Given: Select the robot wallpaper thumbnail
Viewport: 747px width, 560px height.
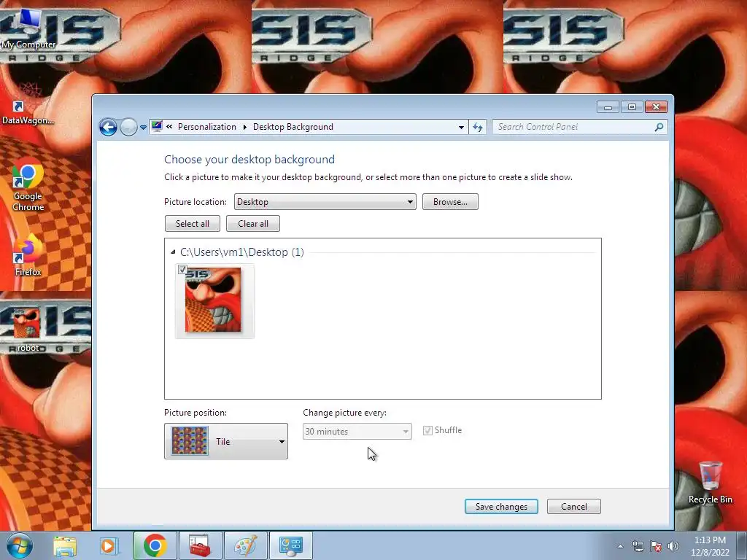Looking at the screenshot, I should [214, 301].
